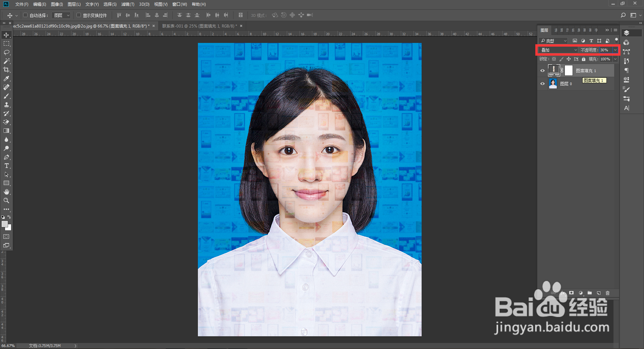Expand the hidden panel tabs with the double-arrow
This screenshot has width=644, height=349.
tap(607, 30)
